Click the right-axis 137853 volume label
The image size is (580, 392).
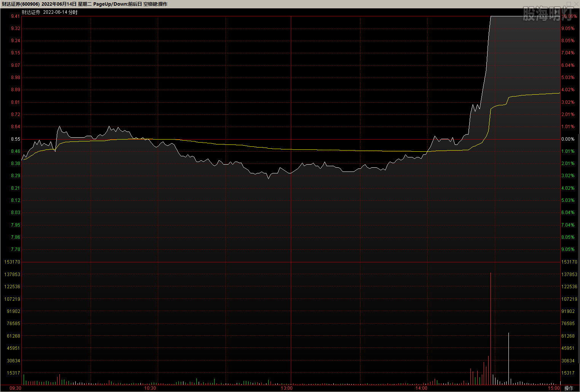tap(569, 274)
